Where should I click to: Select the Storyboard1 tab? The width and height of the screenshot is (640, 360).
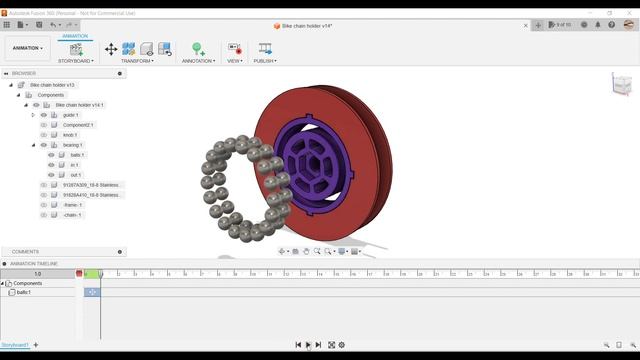(15, 345)
